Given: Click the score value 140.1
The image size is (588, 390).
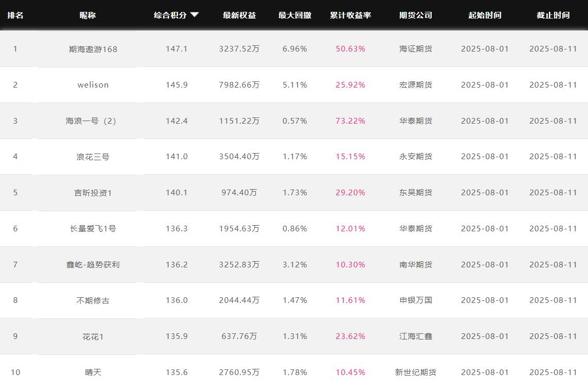Looking at the screenshot, I should tap(176, 192).
